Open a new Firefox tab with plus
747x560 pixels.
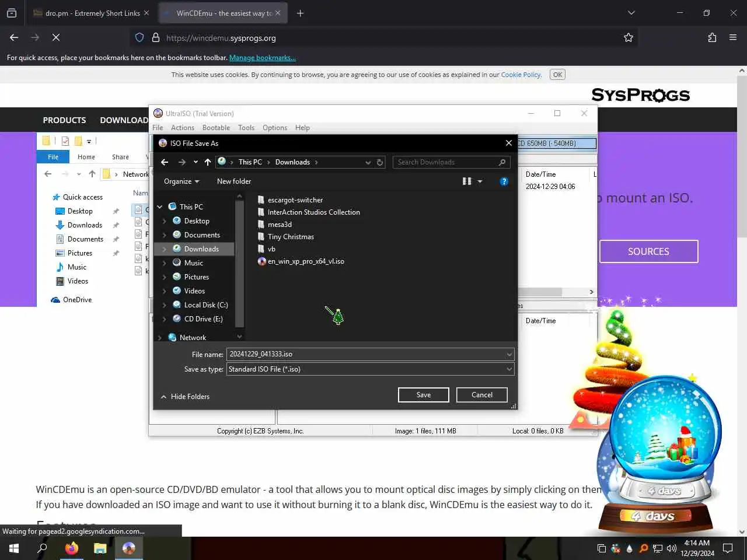pyautogui.click(x=300, y=13)
